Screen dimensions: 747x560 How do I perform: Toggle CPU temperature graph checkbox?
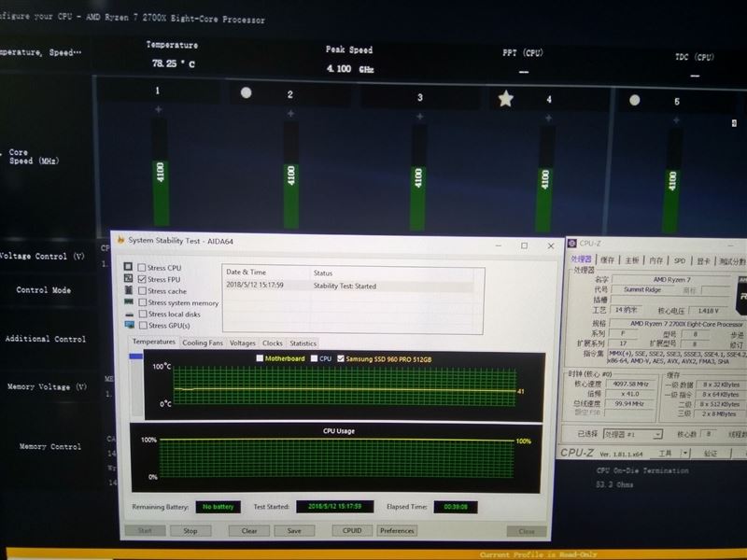pyautogui.click(x=314, y=358)
